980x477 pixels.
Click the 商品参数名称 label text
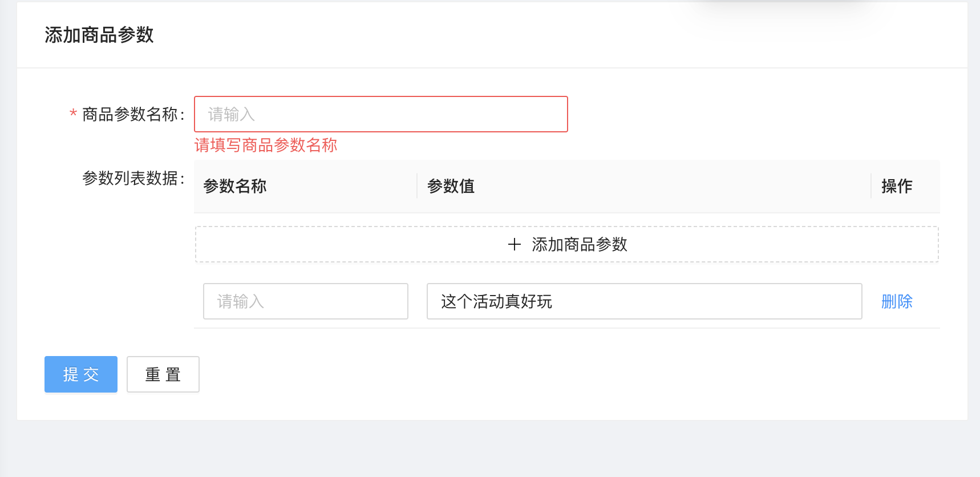(x=133, y=114)
